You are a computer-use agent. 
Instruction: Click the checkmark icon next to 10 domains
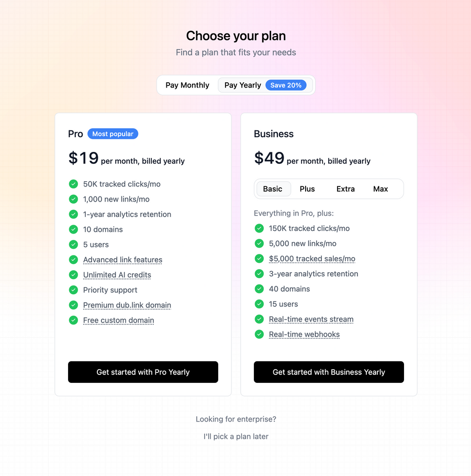tap(73, 229)
